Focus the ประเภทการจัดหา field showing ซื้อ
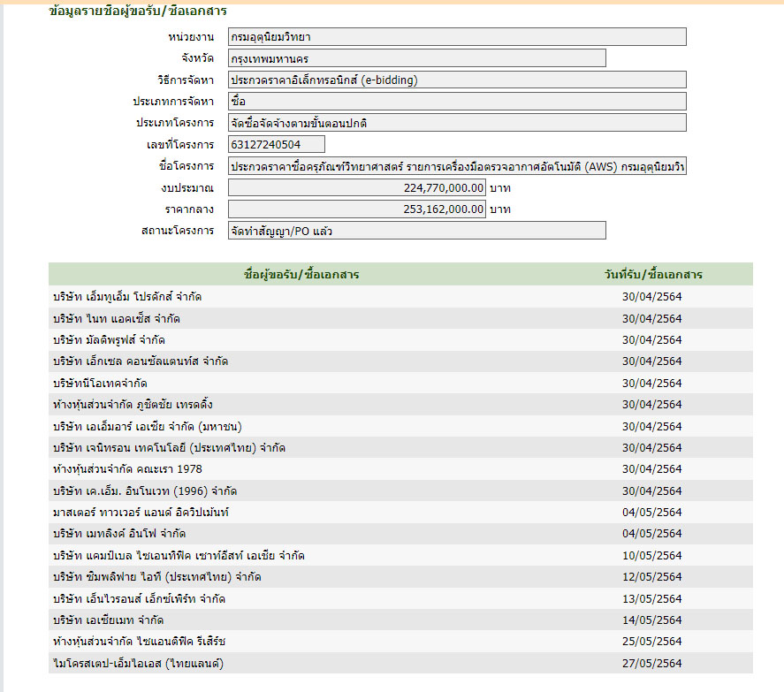This screenshot has width=784, height=692. point(456,101)
